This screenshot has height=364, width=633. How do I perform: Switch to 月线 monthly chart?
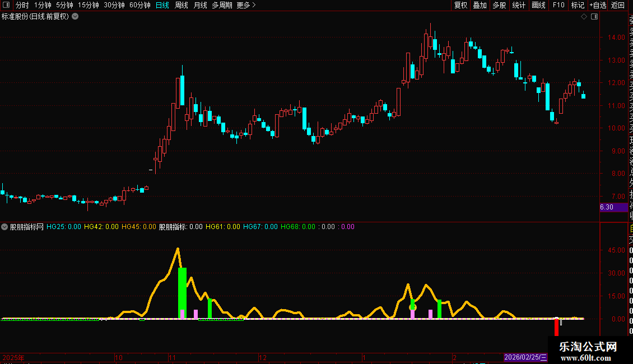coord(200,5)
